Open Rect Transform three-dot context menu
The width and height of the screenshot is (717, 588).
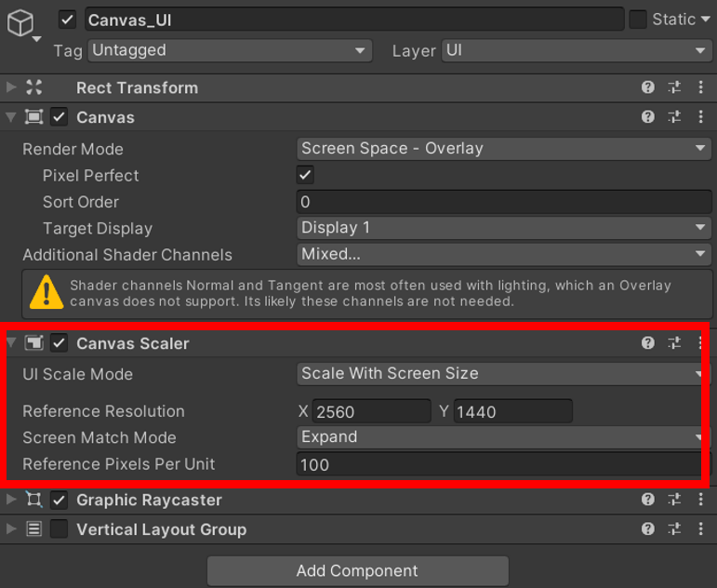[701, 87]
